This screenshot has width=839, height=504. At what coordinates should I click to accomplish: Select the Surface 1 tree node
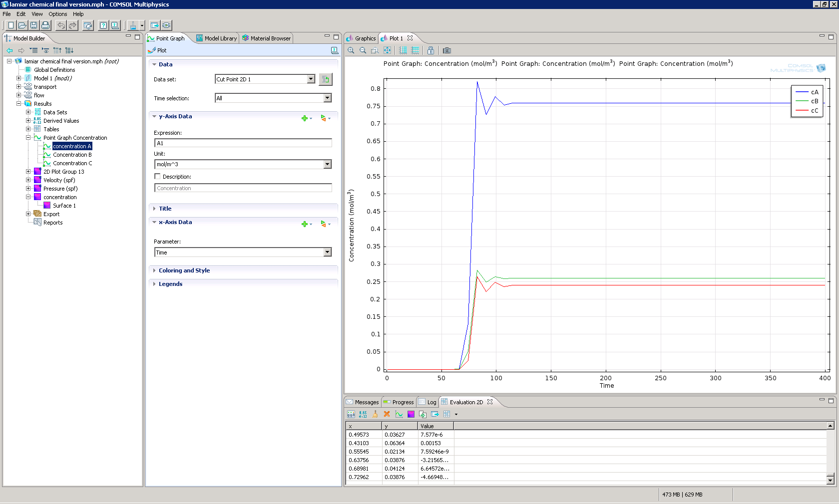64,206
